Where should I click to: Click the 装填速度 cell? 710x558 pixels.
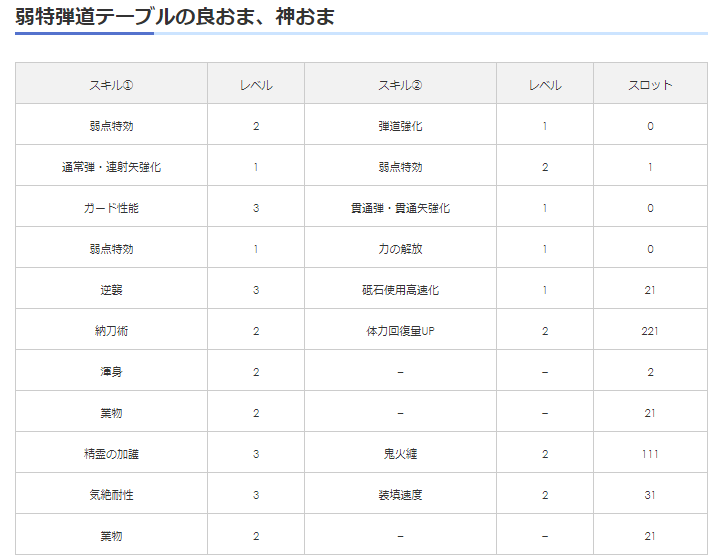(400, 495)
